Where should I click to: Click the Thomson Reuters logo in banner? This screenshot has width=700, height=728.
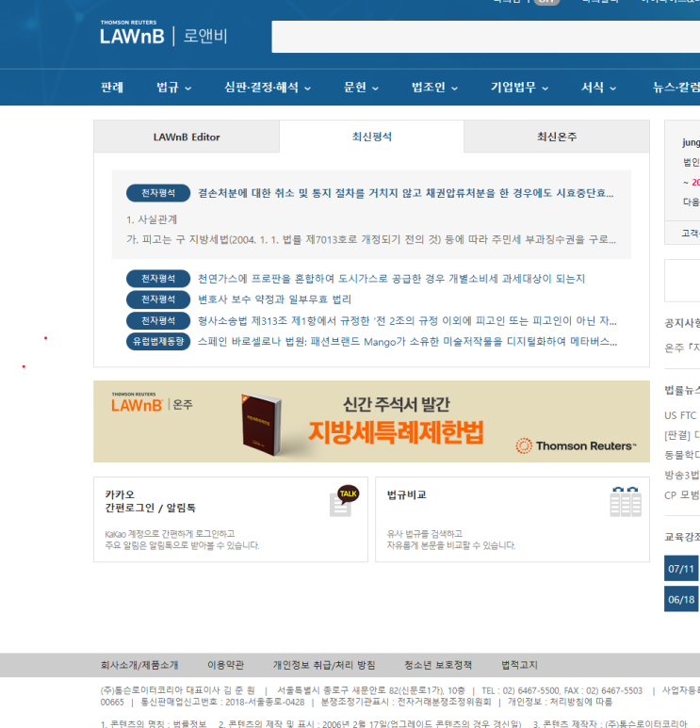pyautogui.click(x=576, y=445)
